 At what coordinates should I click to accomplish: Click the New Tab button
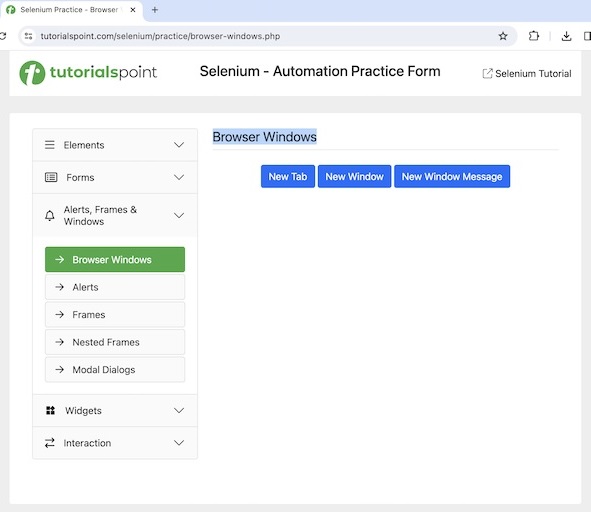click(288, 176)
